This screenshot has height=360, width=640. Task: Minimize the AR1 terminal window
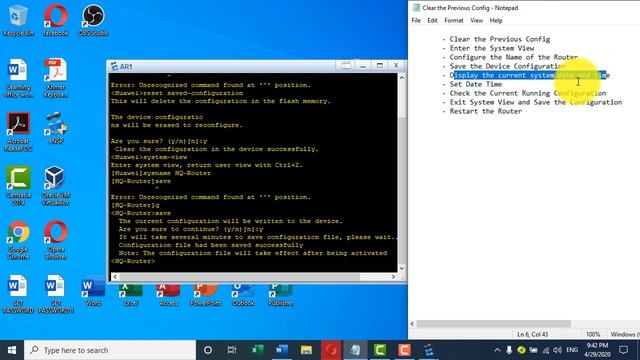click(x=362, y=66)
